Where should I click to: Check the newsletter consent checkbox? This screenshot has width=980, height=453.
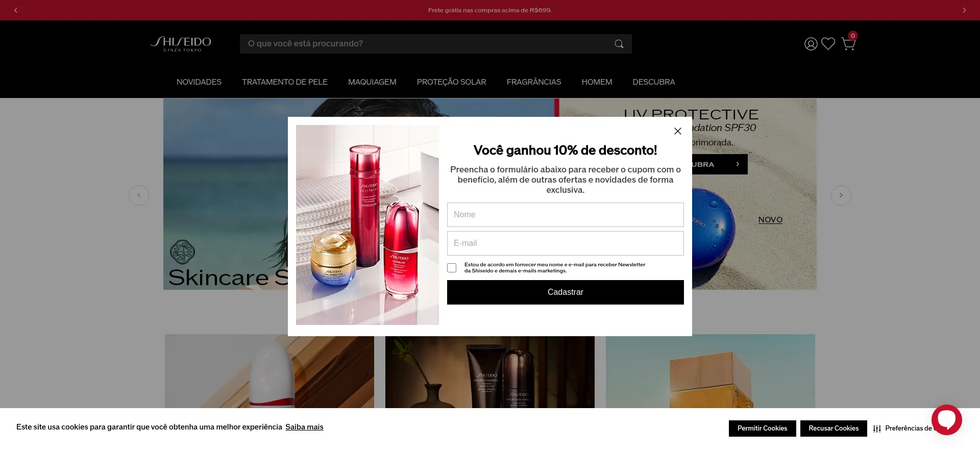tap(452, 268)
